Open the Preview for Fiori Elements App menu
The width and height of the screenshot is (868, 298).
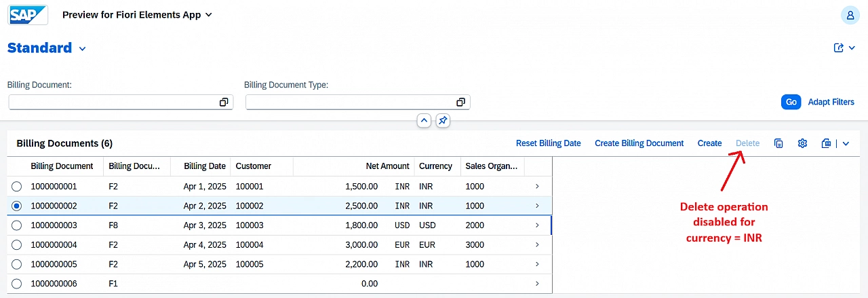coord(137,15)
